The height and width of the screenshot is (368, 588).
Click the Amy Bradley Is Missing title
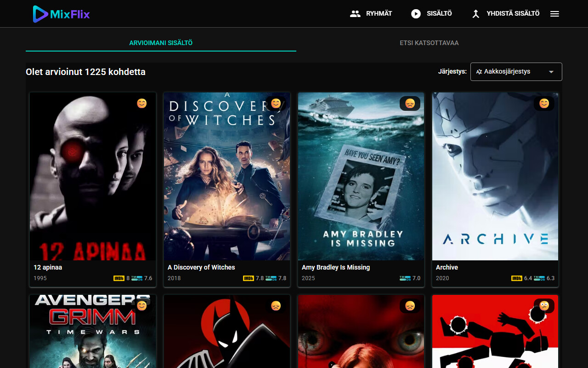[336, 267]
